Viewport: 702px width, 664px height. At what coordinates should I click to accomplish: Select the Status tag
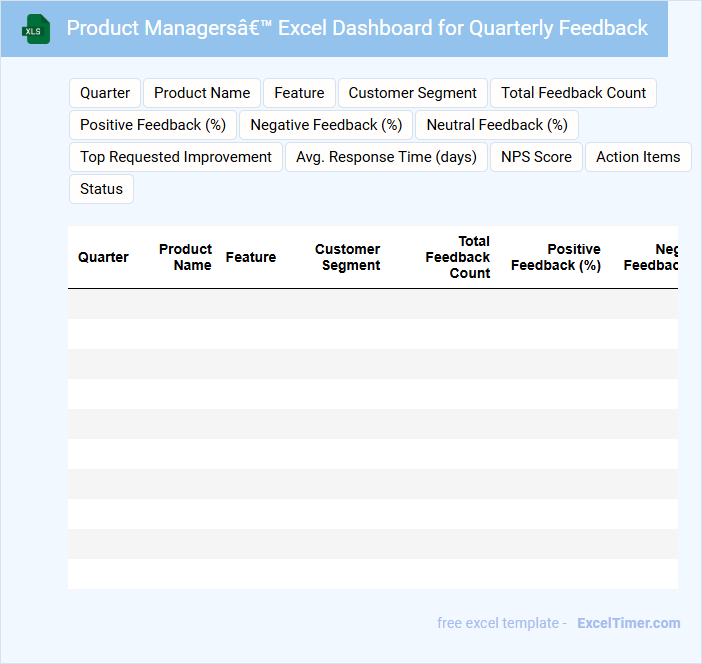pyautogui.click(x=101, y=189)
